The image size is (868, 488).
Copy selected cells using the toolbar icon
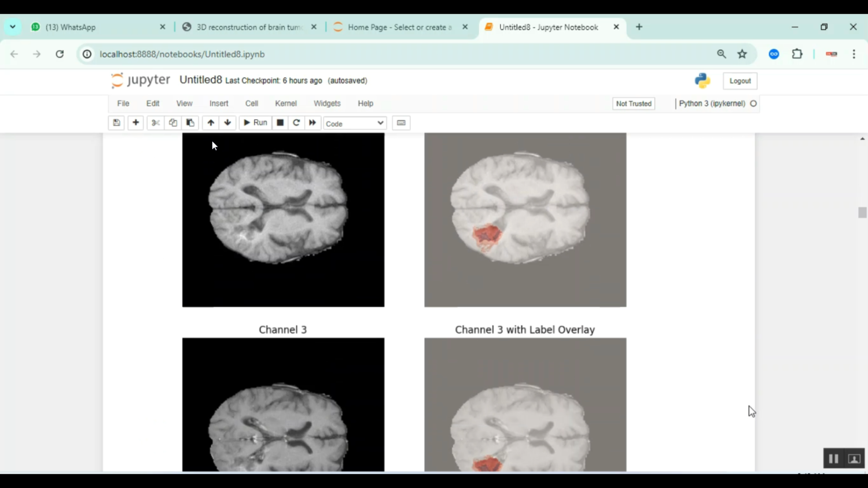172,123
